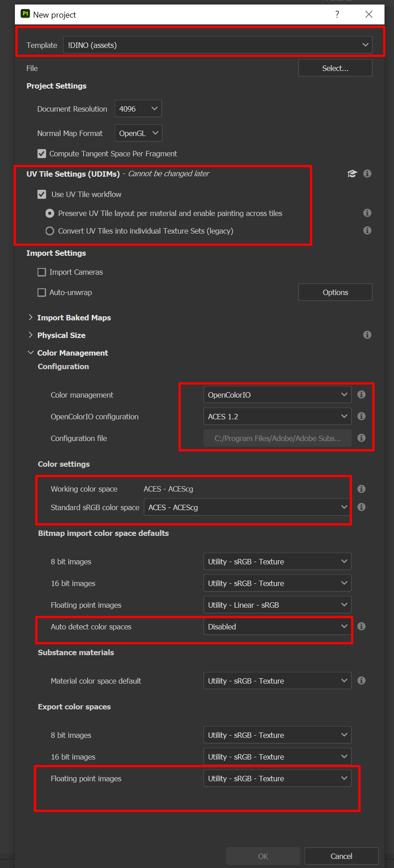394x868 pixels.
Task: Open Bitmap import 8 bit images dropdown
Action: pos(277,562)
